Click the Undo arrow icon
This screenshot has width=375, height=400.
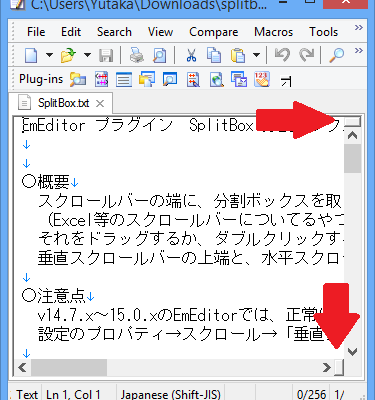(282, 55)
